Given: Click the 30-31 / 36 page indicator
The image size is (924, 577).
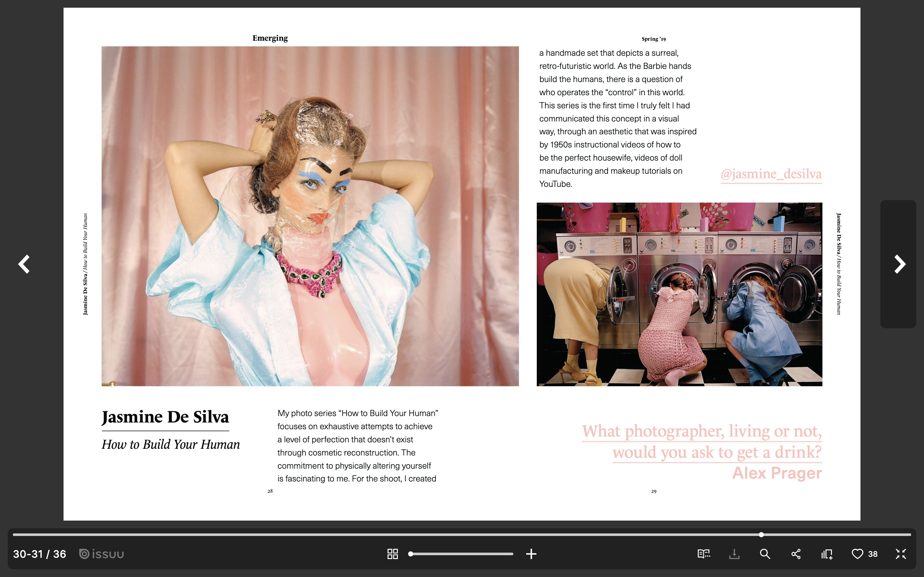Looking at the screenshot, I should tap(40, 554).
